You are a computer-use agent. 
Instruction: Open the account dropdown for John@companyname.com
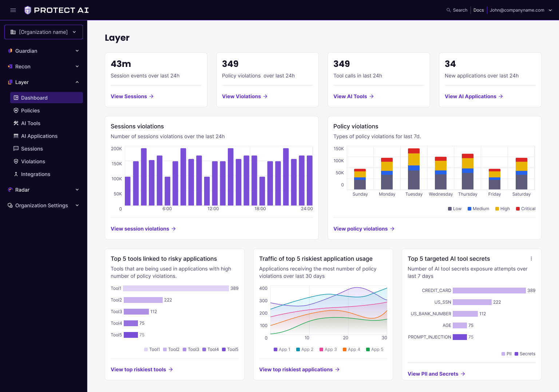tap(550, 10)
